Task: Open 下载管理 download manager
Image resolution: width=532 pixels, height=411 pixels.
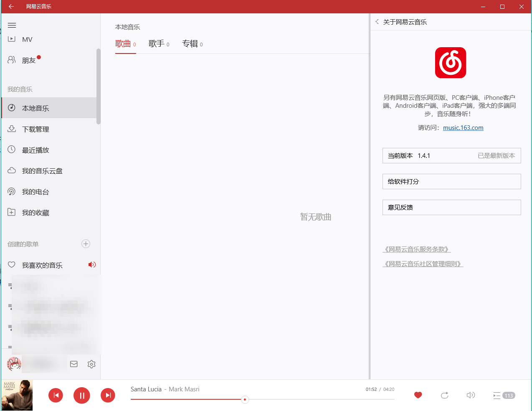Action: (48, 129)
